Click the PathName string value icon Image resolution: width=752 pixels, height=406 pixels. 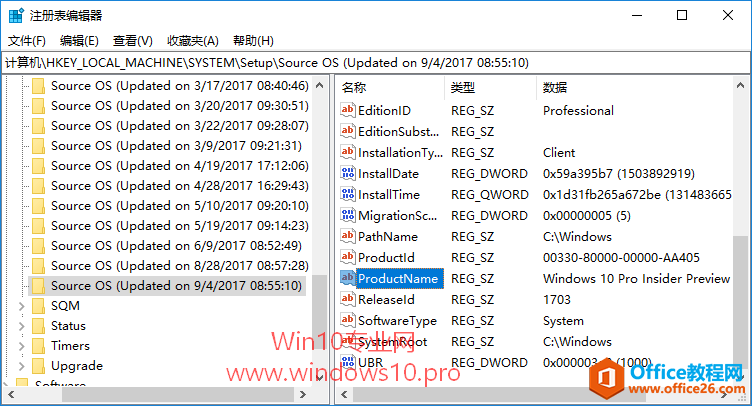(x=348, y=236)
